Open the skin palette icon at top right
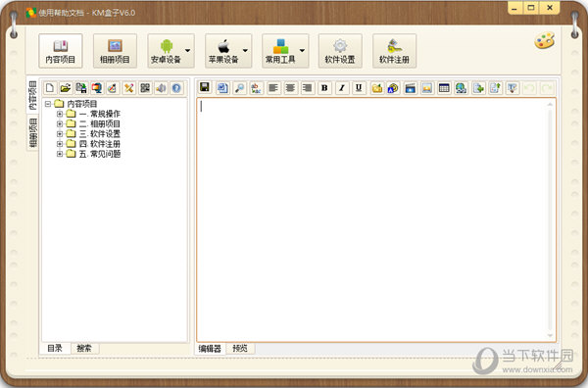This screenshot has height=388, width=588. pyautogui.click(x=545, y=40)
